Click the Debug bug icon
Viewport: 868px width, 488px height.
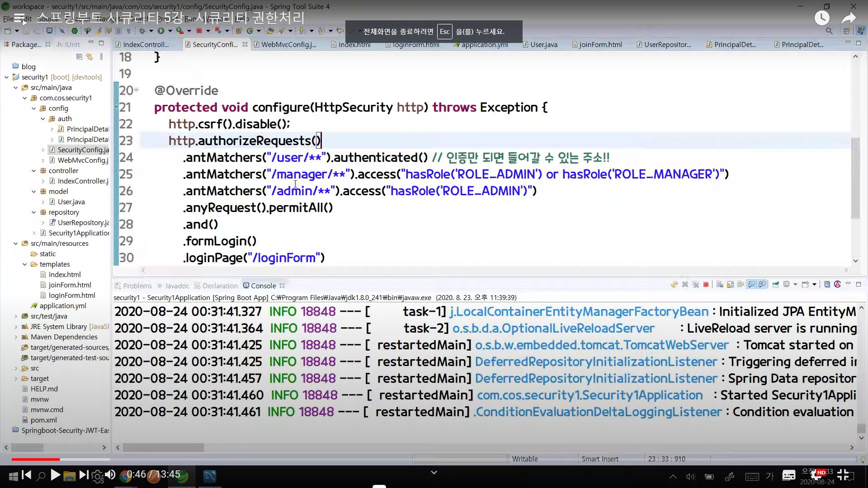(x=142, y=31)
